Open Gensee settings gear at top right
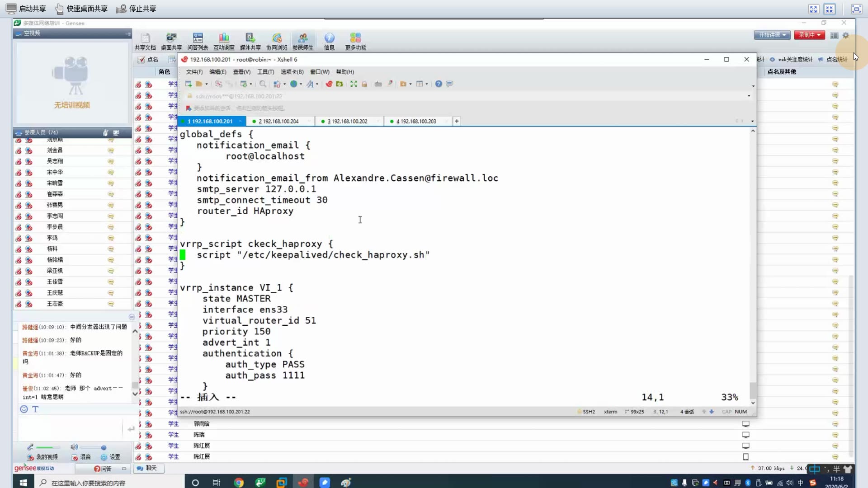 coord(846,35)
